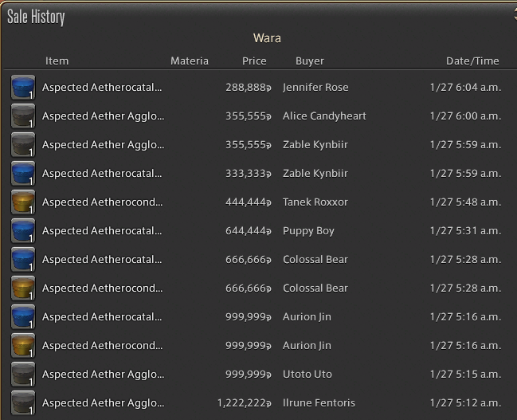Select the 1,222,222 gil price
The image size is (517, 420).
pos(245,403)
